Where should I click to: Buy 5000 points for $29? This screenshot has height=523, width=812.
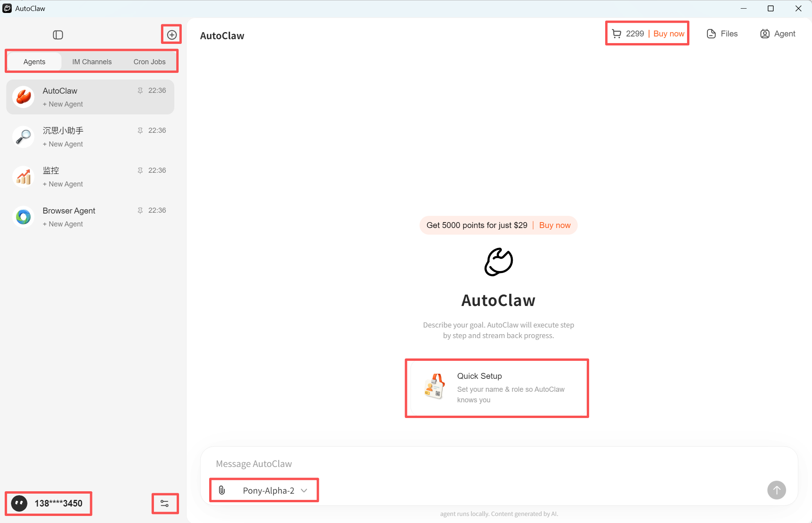pos(555,225)
